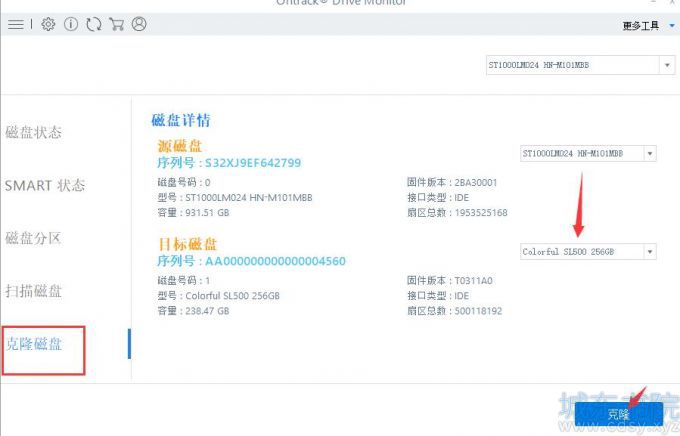
Task: Switch to the 磁盘状态 tab
Action: [33, 132]
